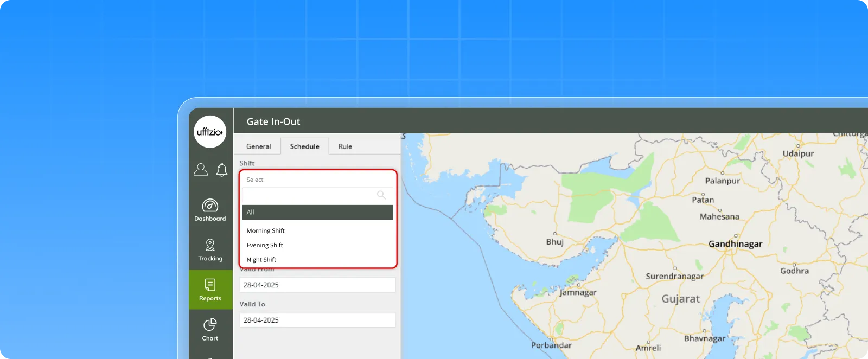Open the notifications bell
This screenshot has height=359, width=868.
click(x=221, y=170)
